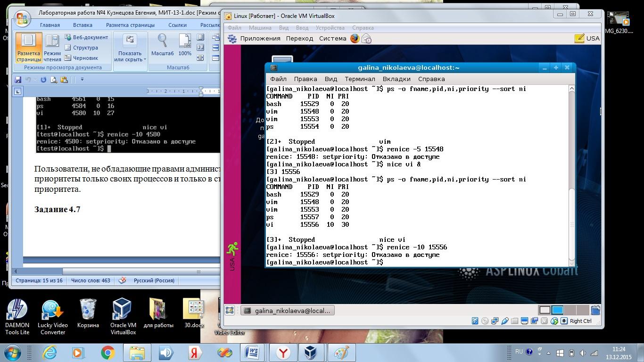The height and width of the screenshot is (362, 644).
Task: Open VirtualBox Машина menu
Action: (260, 28)
